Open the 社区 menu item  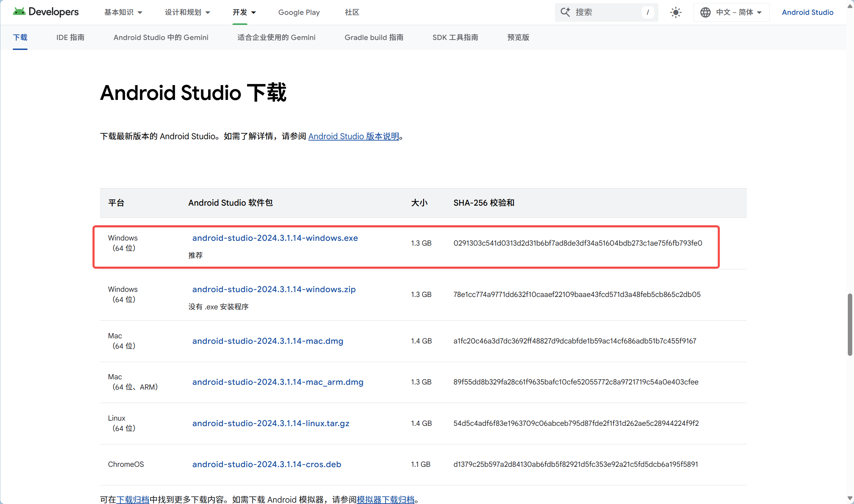[x=352, y=12]
